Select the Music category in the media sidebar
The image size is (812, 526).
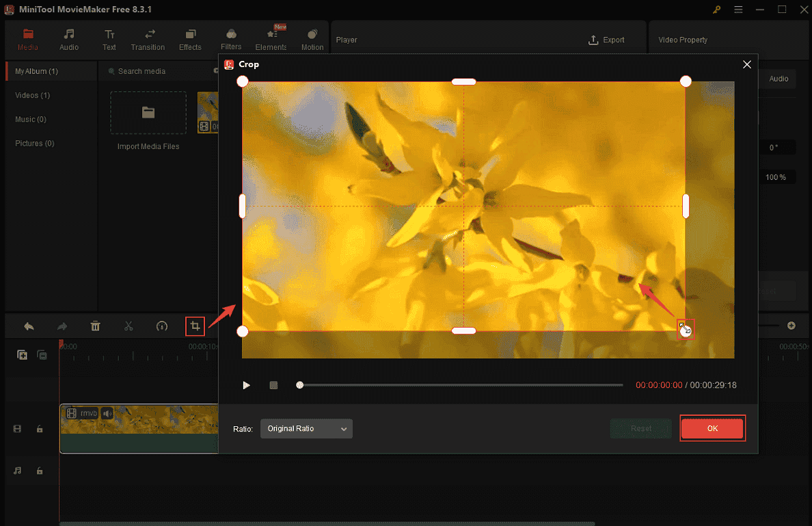click(x=31, y=119)
